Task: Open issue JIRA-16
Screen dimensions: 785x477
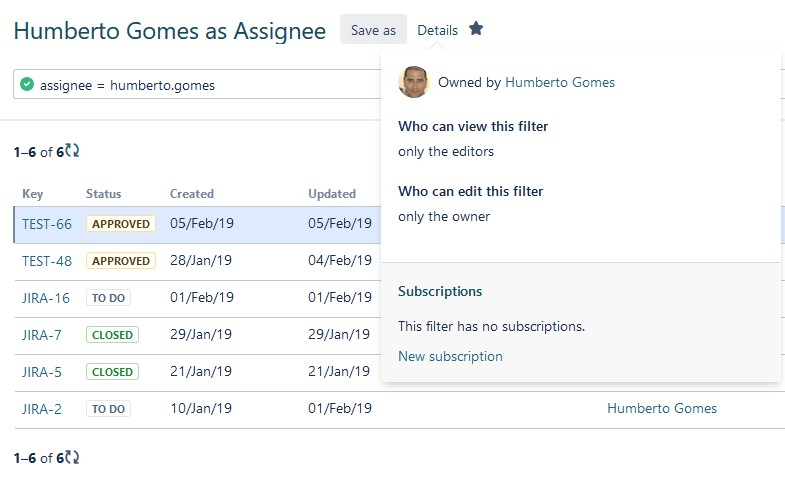Action: 46,298
